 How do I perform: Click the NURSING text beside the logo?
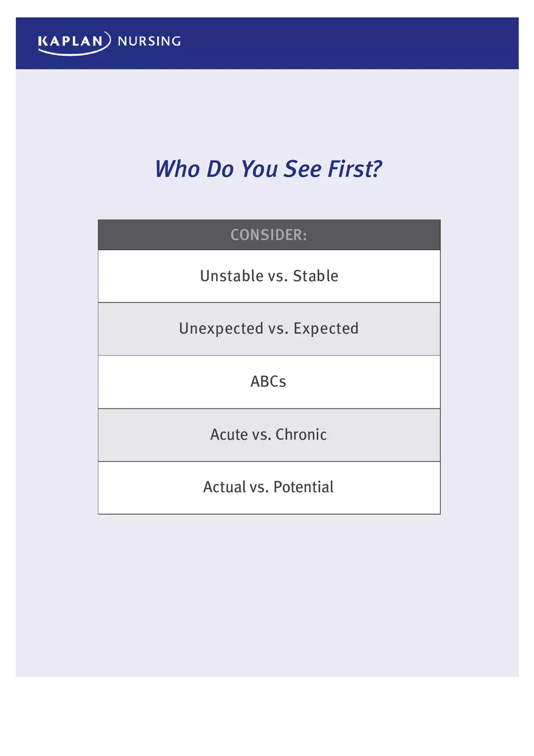[149, 42]
